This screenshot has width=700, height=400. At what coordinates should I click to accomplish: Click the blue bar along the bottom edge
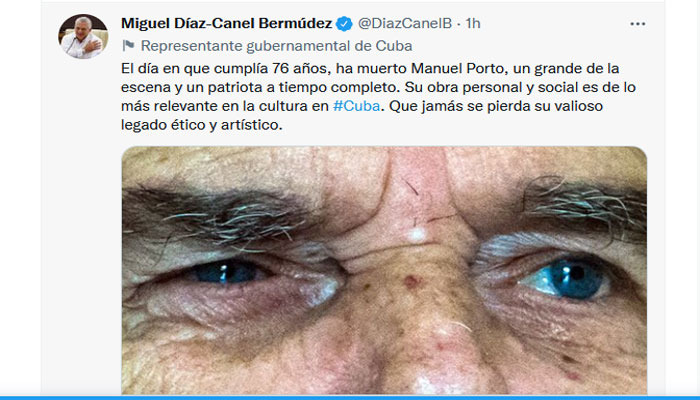coord(350,397)
